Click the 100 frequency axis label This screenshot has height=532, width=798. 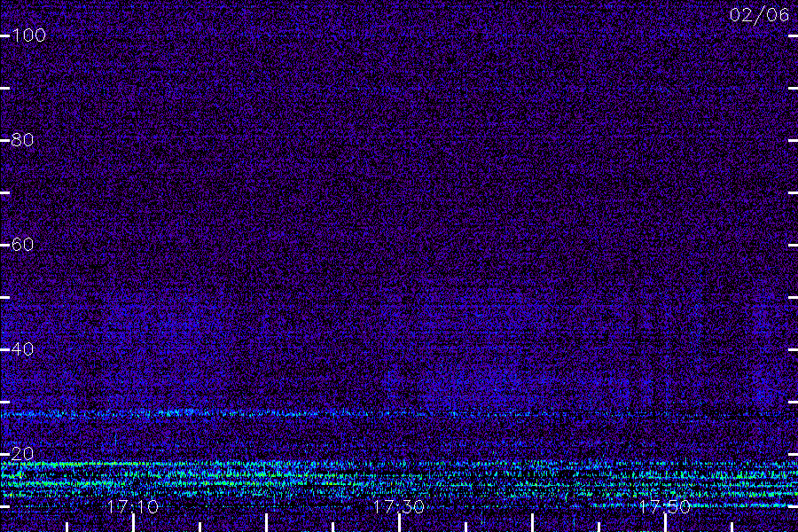(x=28, y=35)
